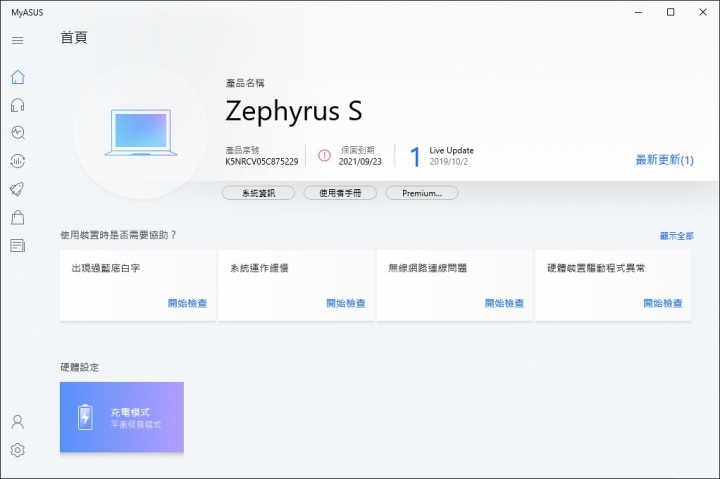This screenshot has width=720, height=479.
Task: Go to Home via house icon
Action: pyautogui.click(x=17, y=77)
